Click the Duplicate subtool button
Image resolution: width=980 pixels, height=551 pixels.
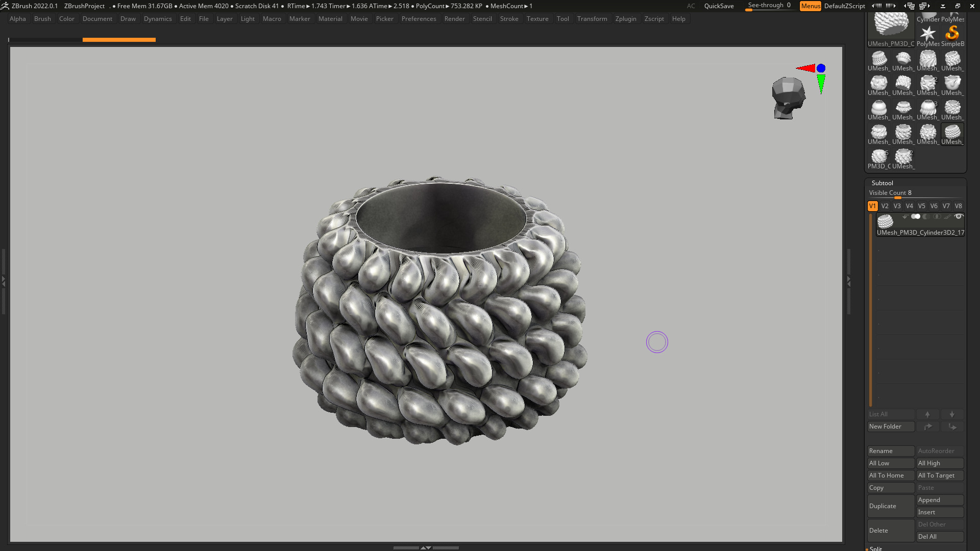[891, 506]
